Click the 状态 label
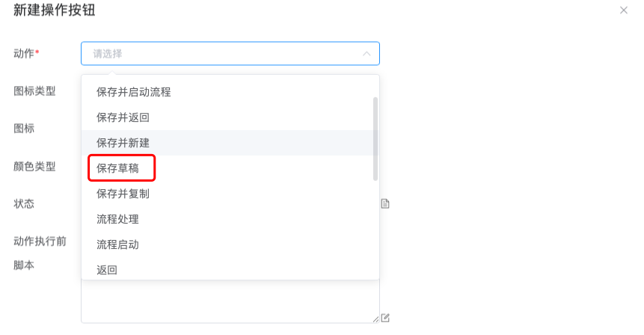 coord(24,203)
